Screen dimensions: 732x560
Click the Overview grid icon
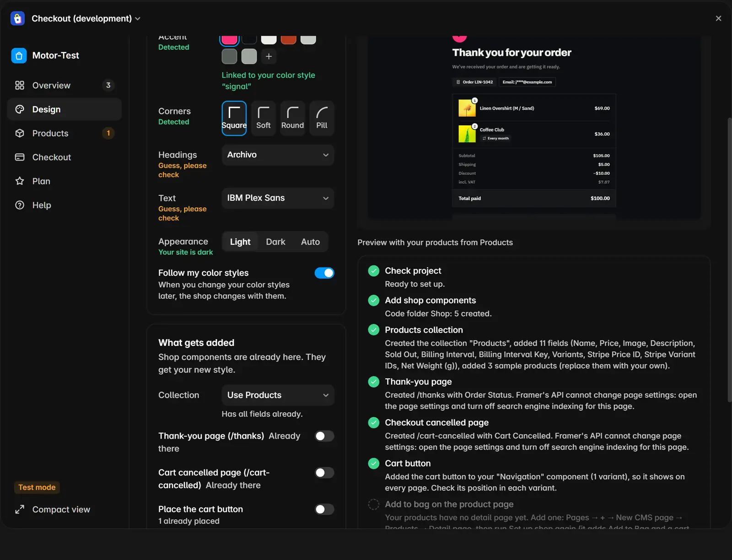(x=20, y=85)
